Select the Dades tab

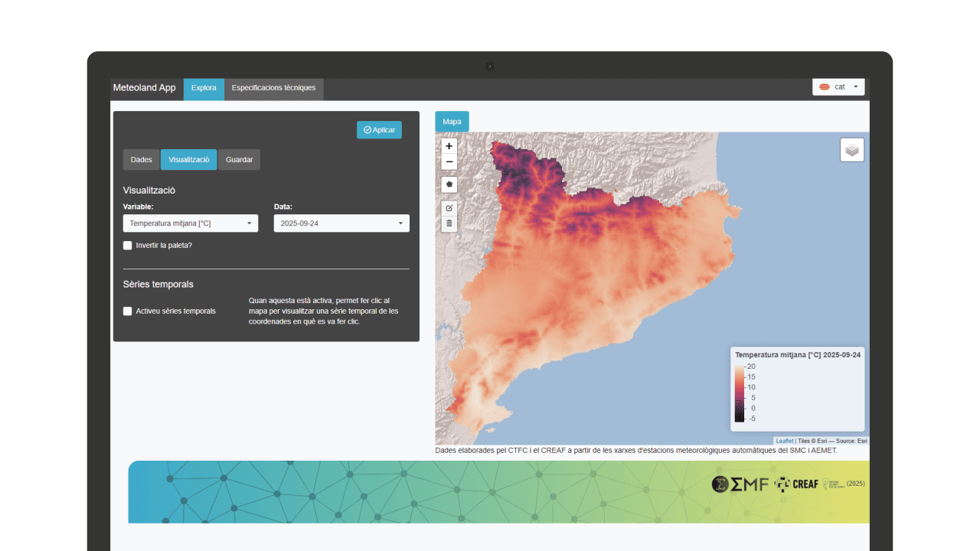point(141,160)
